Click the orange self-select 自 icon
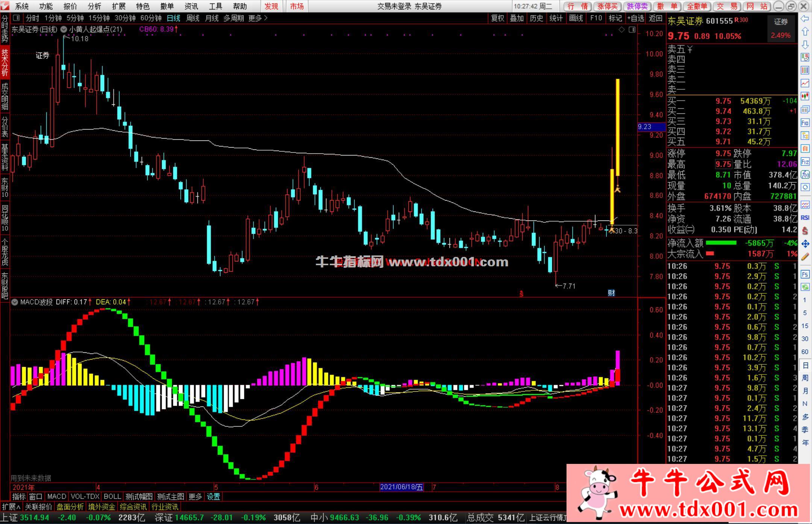The image size is (812, 524). point(805,148)
